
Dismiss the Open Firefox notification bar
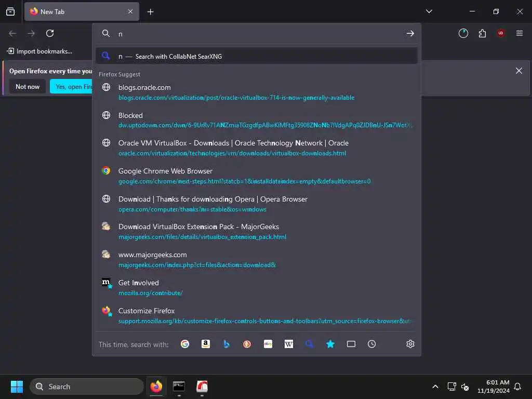click(519, 71)
